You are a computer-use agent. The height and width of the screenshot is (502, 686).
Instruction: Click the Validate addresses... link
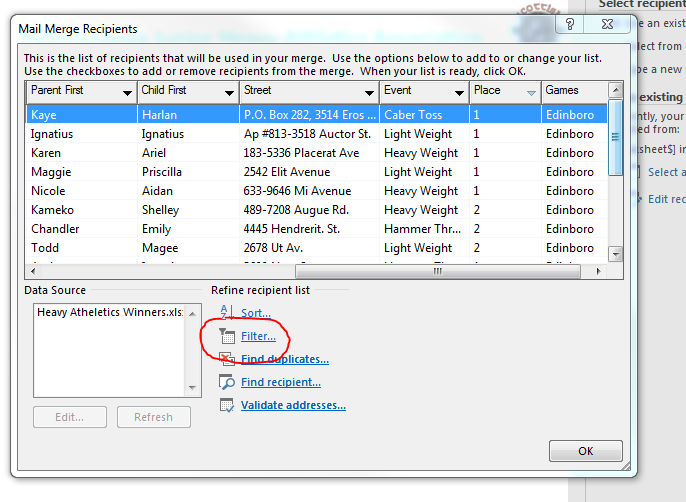293,406
